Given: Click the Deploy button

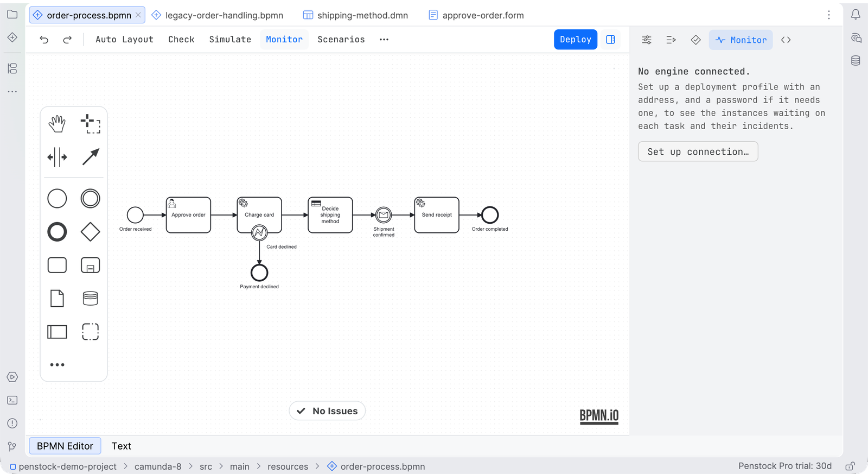Looking at the screenshot, I should click(576, 40).
